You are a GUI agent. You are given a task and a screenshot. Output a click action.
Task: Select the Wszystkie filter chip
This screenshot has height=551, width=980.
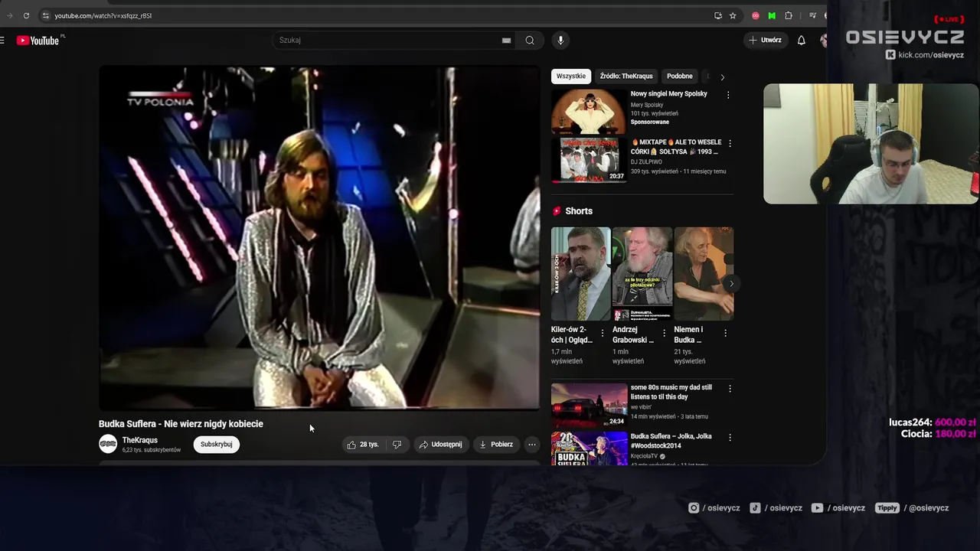571,77
